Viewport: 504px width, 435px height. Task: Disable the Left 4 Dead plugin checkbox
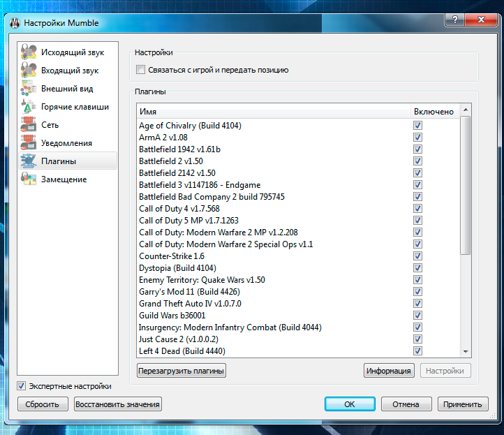pyautogui.click(x=417, y=351)
